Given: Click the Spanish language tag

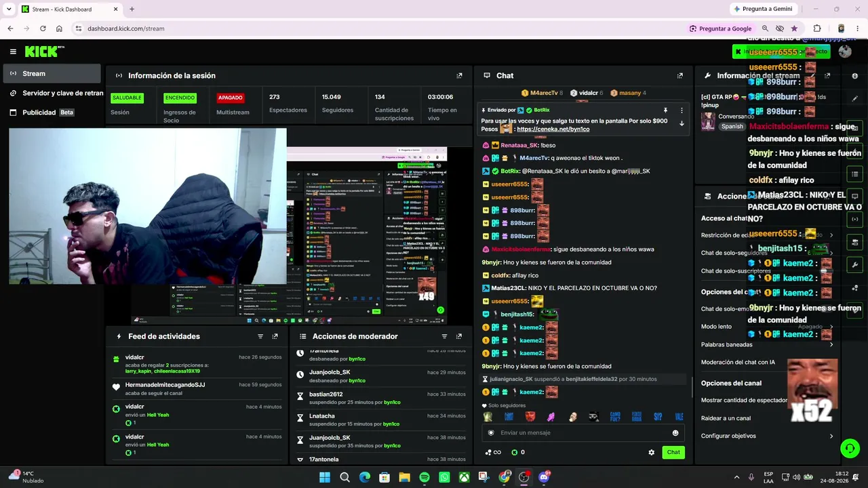Looking at the screenshot, I should click(x=732, y=127).
